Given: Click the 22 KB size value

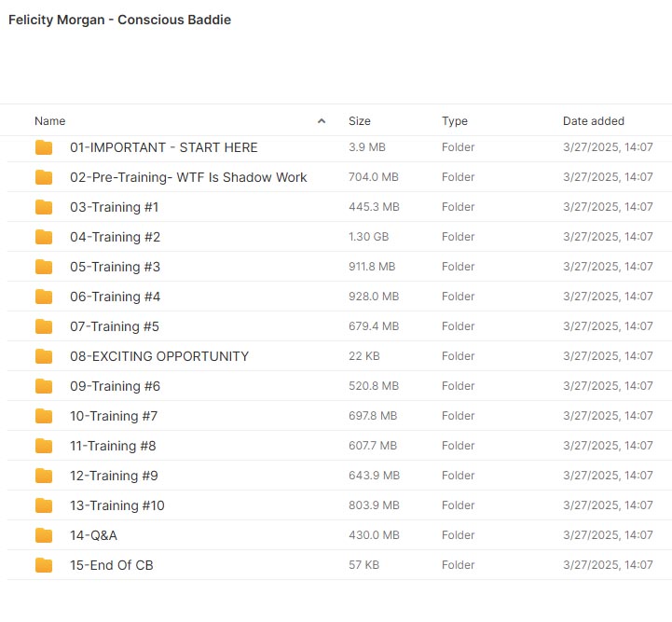Looking at the screenshot, I should point(364,356).
